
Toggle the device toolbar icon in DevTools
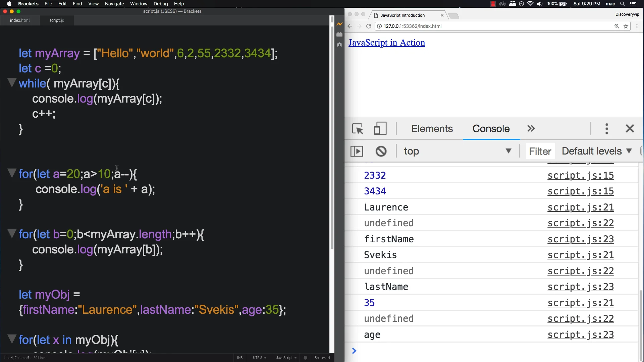point(380,129)
